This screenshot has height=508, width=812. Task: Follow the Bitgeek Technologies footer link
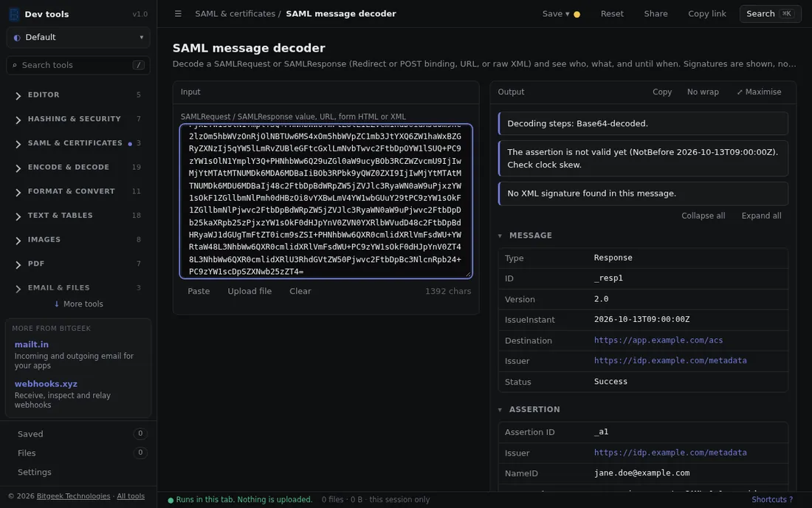[73, 496]
